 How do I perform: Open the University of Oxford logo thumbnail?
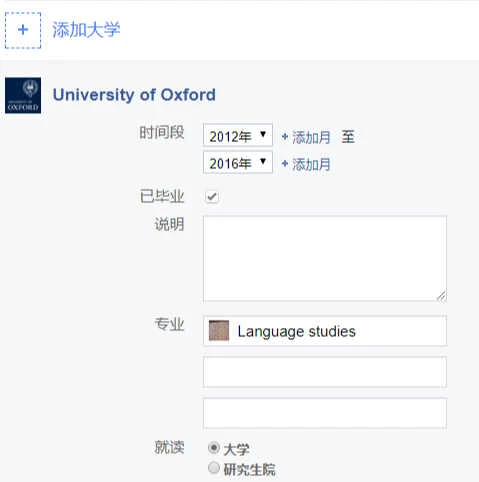[x=23, y=95]
